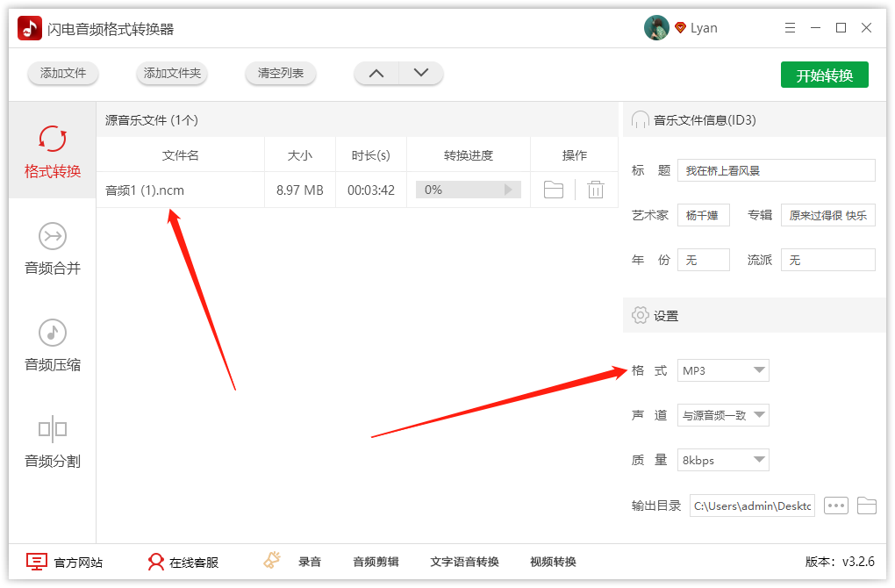The image size is (895, 588).
Task: Click 清空列表 to clear the list
Action: [x=280, y=74]
